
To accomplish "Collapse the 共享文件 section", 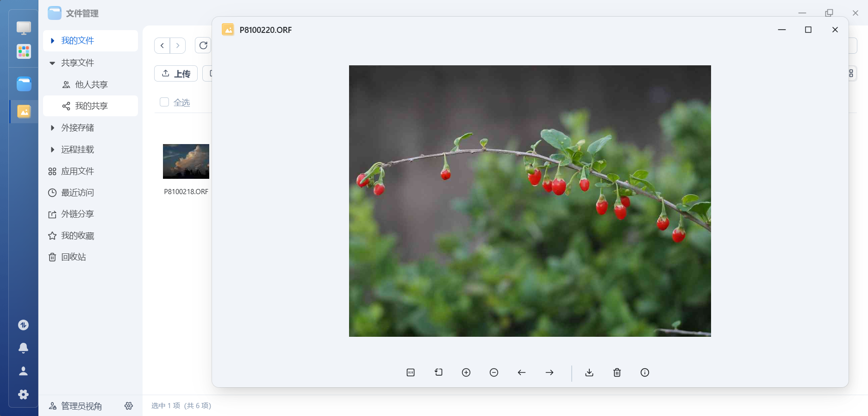I will [52, 63].
